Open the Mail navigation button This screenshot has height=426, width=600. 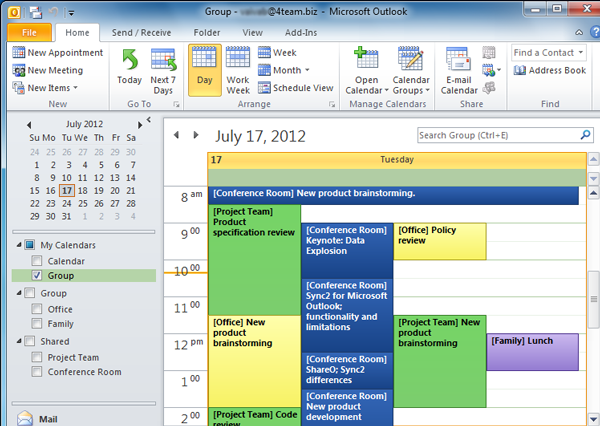[x=40, y=420]
